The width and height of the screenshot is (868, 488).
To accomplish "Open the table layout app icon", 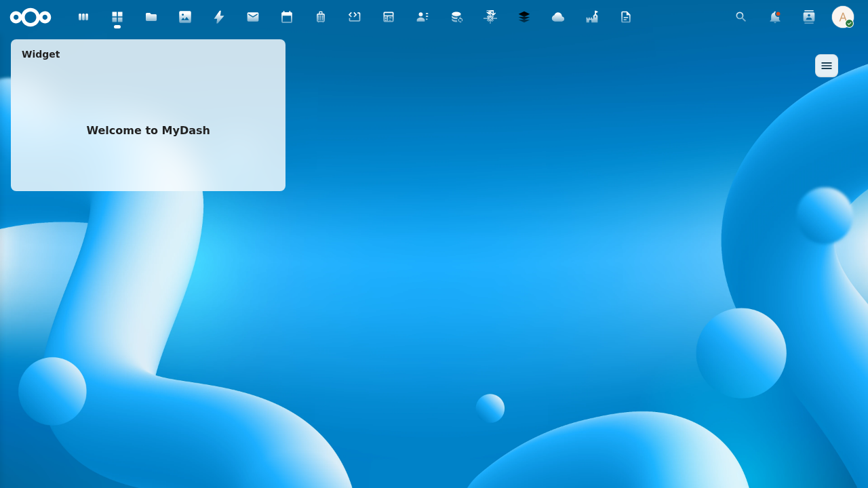I will click(389, 17).
